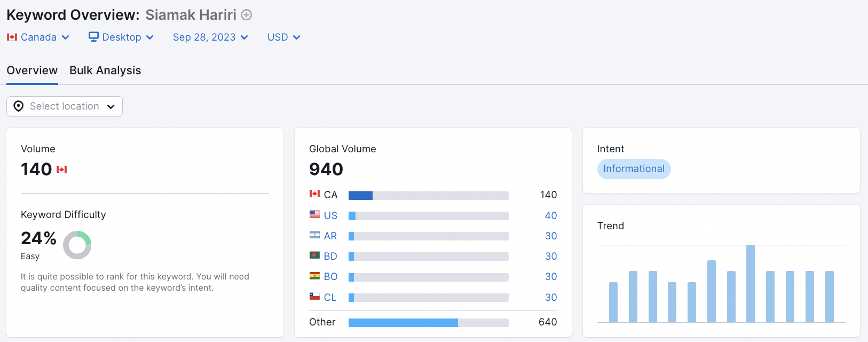
Task: Click the Canada flag next to Volume 140
Action: pyautogui.click(x=62, y=169)
